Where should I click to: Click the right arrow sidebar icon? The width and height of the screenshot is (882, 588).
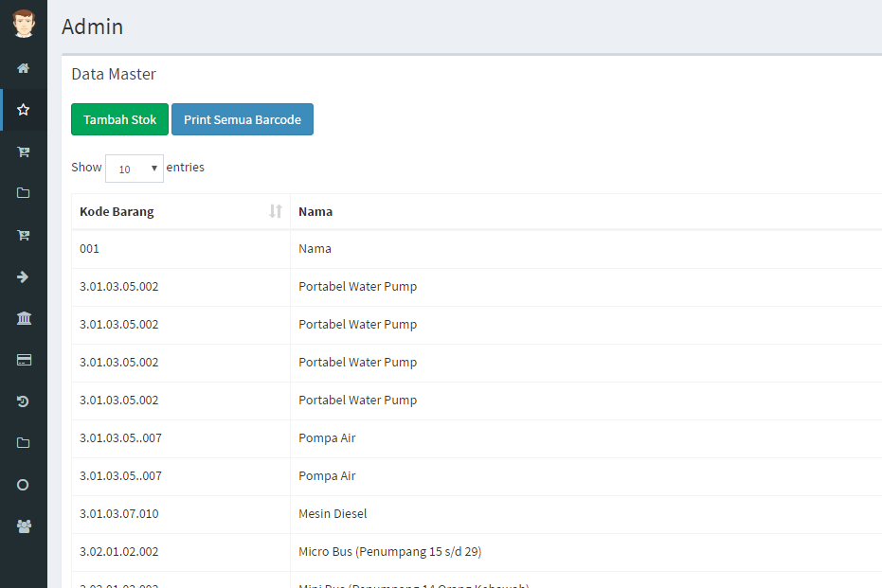tap(23, 276)
